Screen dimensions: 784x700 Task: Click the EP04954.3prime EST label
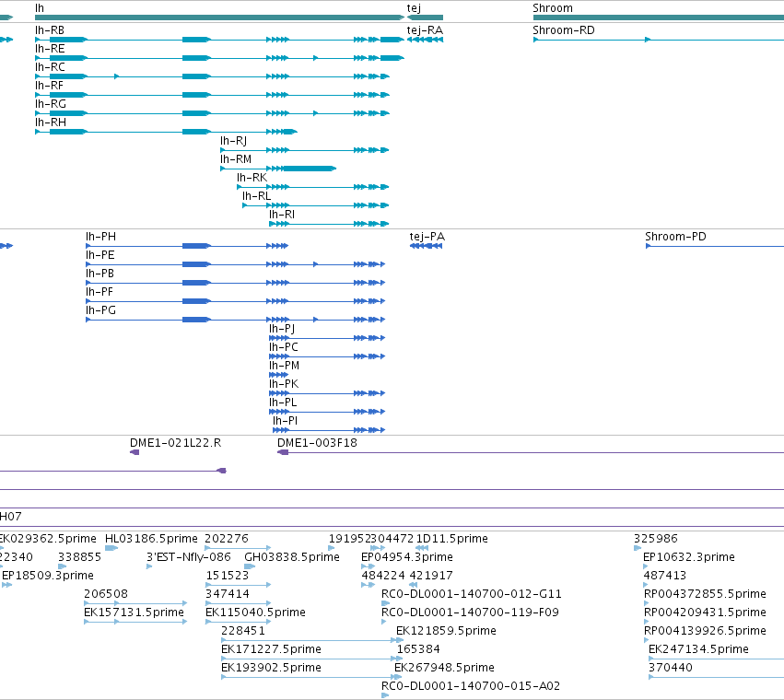point(407,557)
